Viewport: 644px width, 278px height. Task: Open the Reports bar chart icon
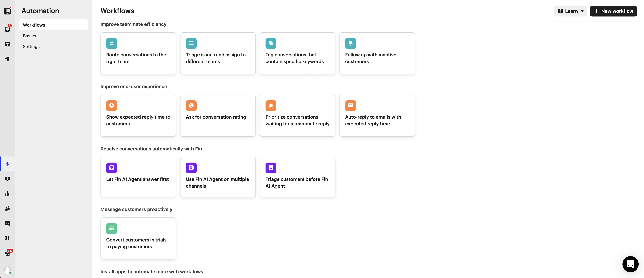[x=8, y=193]
